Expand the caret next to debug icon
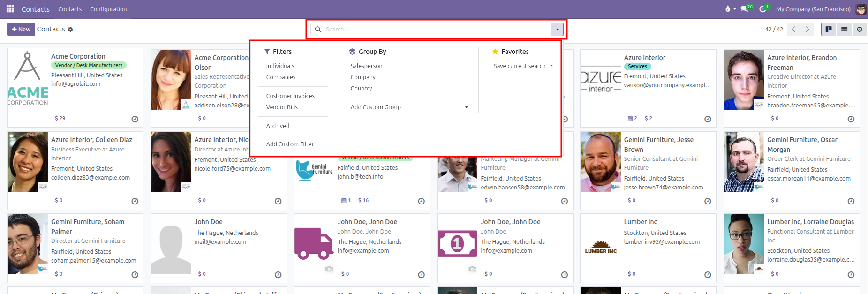 734,9
